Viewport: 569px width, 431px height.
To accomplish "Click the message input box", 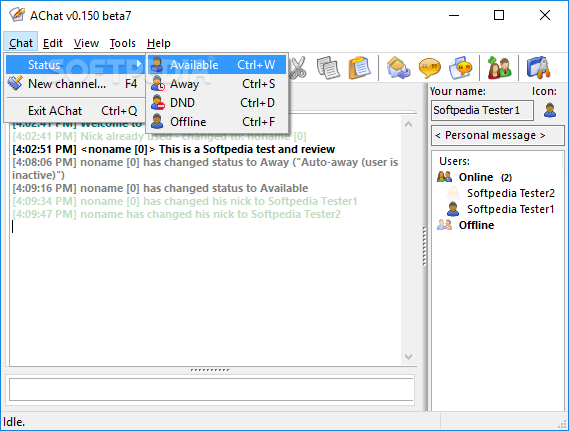I will tap(211, 389).
